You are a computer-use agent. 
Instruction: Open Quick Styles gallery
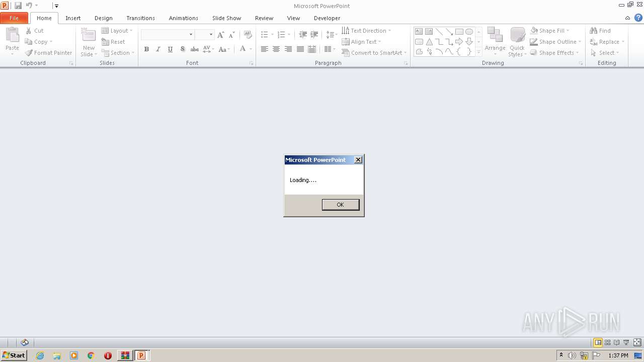517,42
